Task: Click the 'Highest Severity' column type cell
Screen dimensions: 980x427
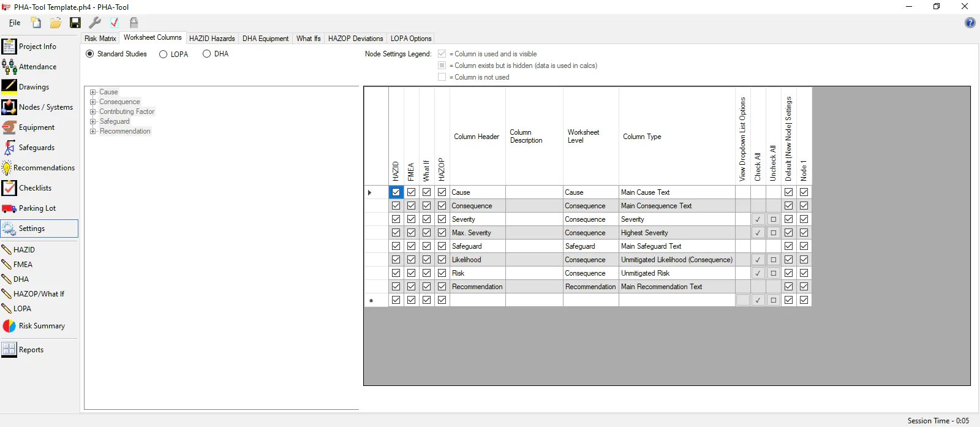Action: (677, 233)
